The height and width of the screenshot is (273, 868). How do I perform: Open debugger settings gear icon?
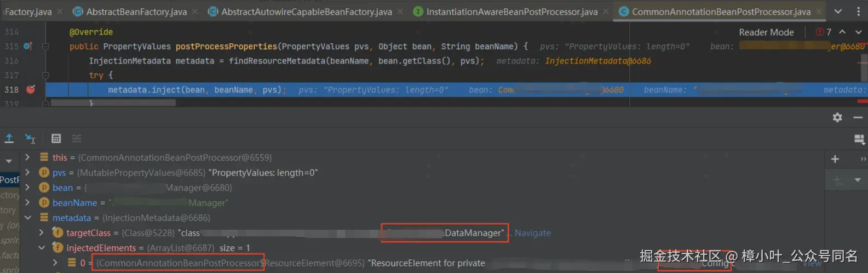(837, 117)
